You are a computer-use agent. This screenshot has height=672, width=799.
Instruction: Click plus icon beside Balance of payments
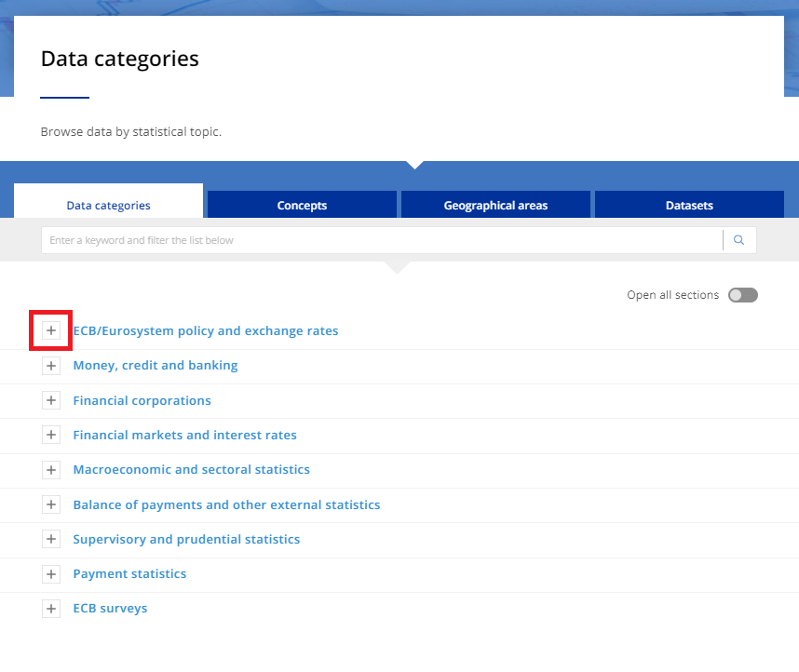[51, 504]
